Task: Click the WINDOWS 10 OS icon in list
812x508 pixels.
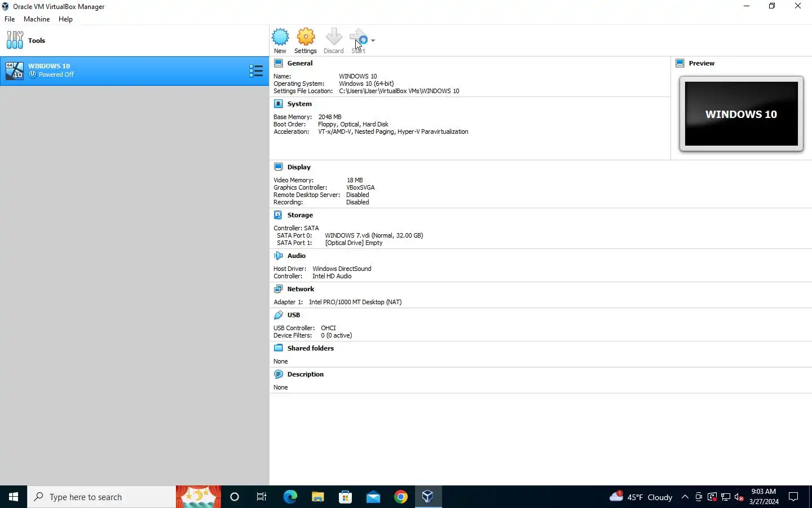Action: tap(15, 71)
